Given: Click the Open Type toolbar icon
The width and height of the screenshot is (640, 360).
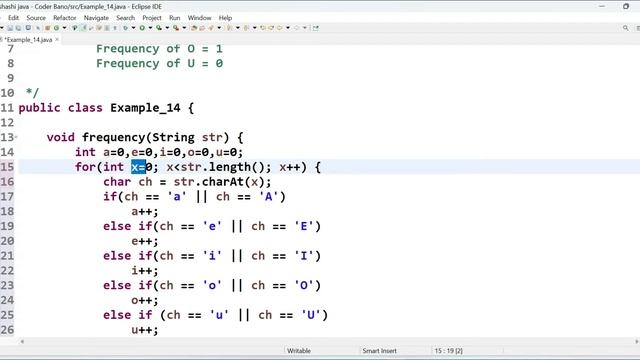Looking at the screenshot, I should [x=194, y=28].
